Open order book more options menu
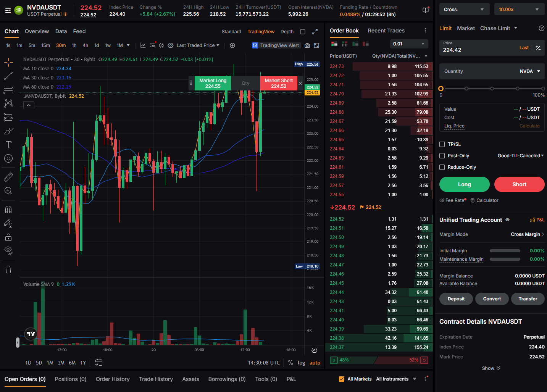 (x=425, y=31)
